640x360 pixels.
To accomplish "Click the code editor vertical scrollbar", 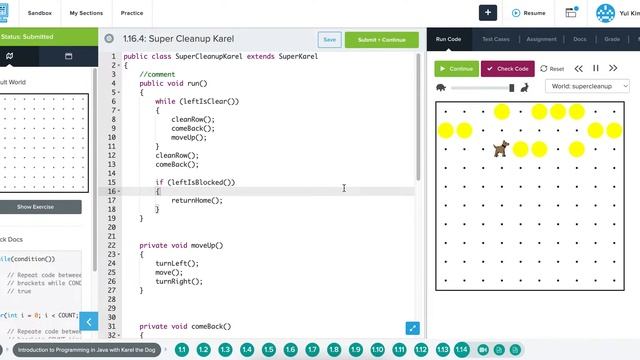I will click(418, 117).
